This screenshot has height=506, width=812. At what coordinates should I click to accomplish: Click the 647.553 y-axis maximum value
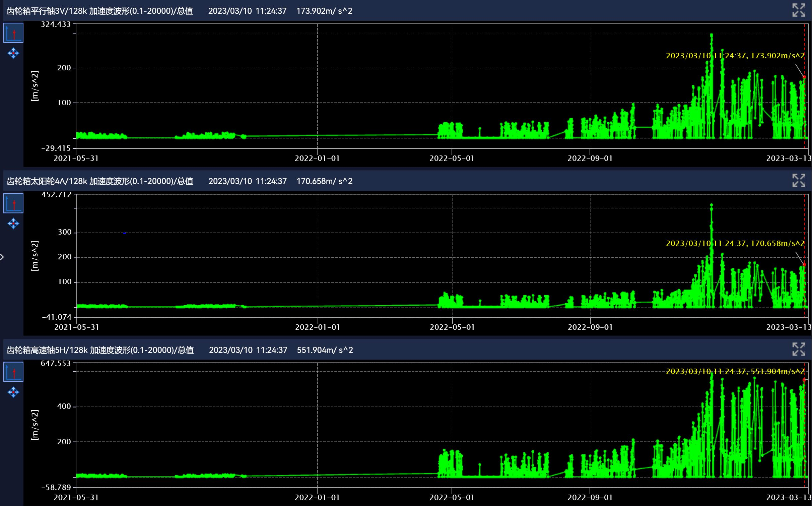tap(56, 363)
